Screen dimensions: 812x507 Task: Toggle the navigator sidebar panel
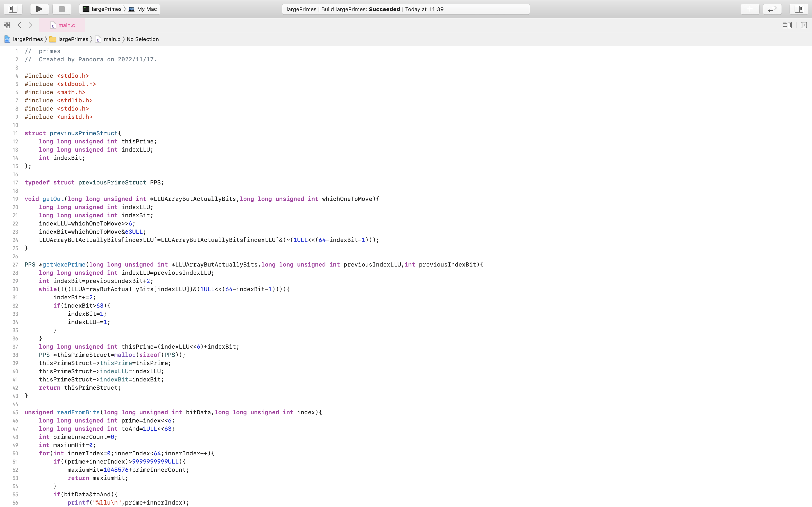coord(13,9)
